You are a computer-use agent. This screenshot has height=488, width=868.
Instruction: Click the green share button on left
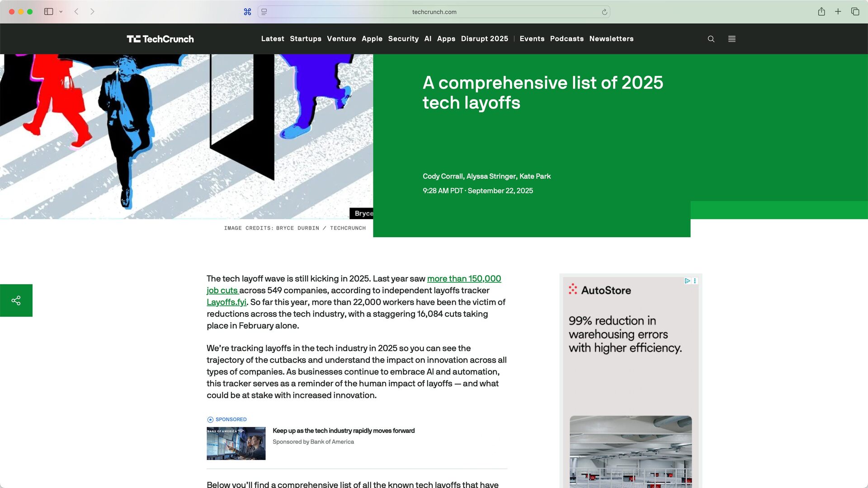pos(16,300)
